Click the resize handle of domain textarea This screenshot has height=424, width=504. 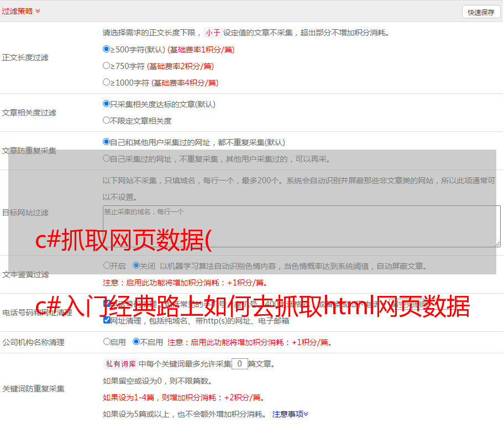(x=497, y=244)
